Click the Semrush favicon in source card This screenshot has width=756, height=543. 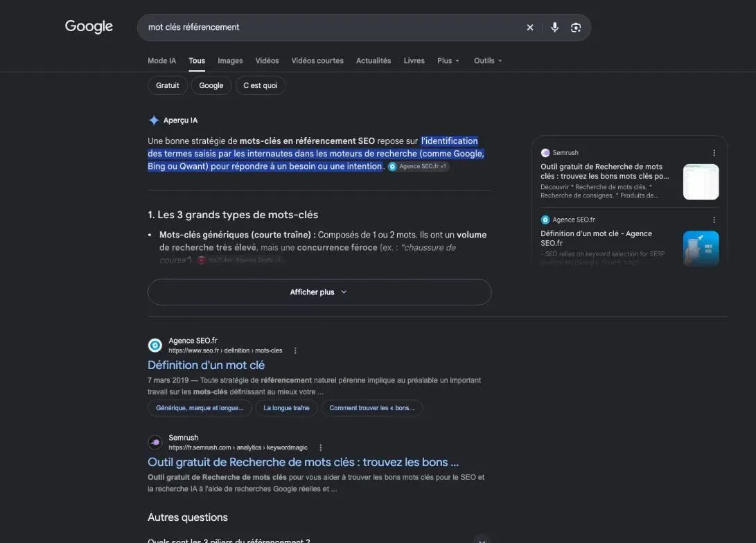coord(545,153)
